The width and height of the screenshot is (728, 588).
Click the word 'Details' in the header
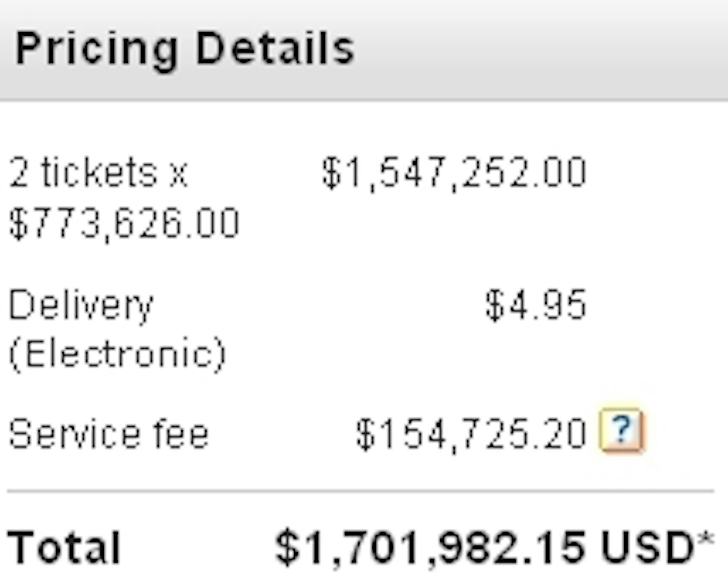coord(275,47)
